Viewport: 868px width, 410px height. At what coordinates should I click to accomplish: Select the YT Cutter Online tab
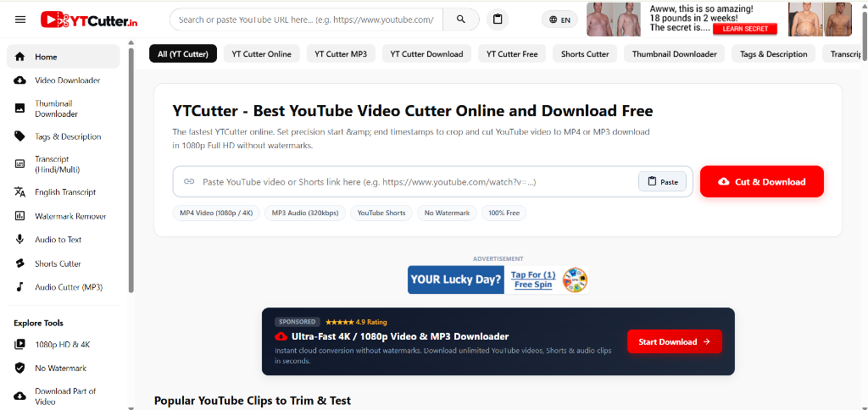click(x=261, y=53)
